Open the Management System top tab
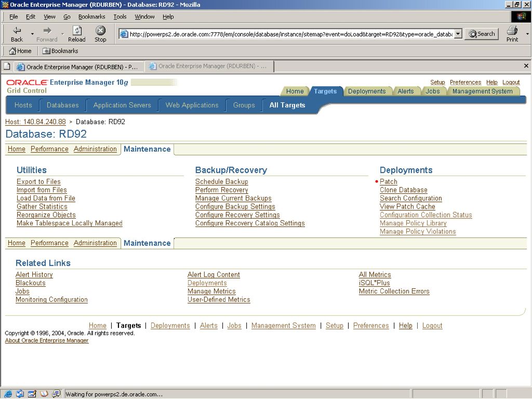Viewport: 532px width, 399px height. coord(482,91)
